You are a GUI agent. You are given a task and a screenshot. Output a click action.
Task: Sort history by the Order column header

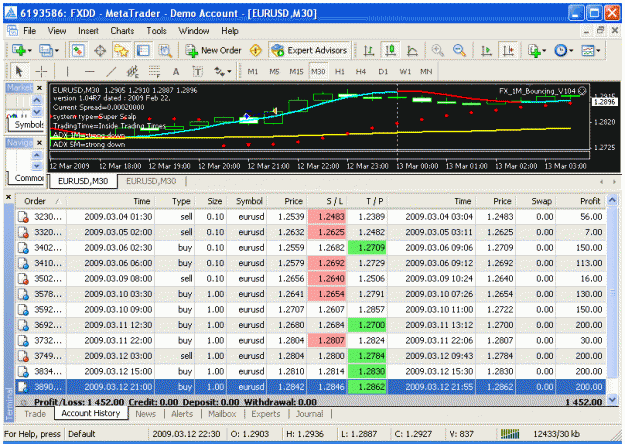coord(41,201)
